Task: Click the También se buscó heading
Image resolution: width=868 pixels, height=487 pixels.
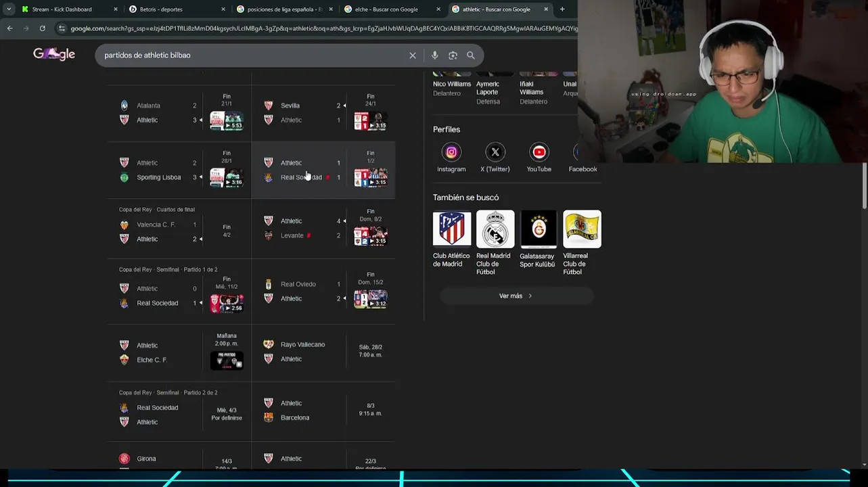Action: [x=466, y=198]
